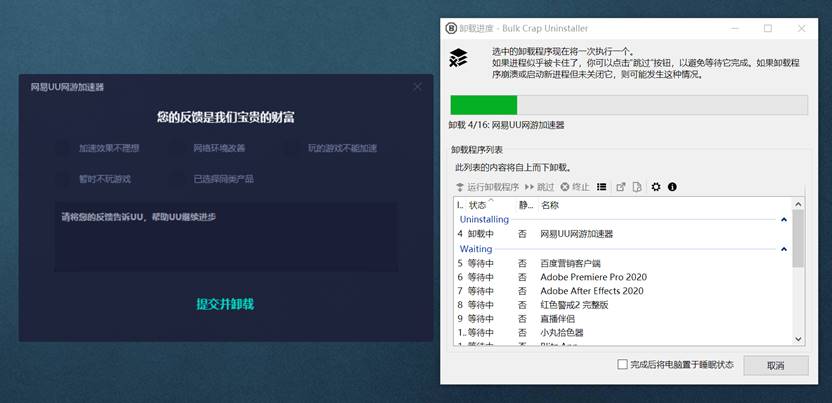The image size is (832, 403).
Task: Select the 百度营销客户端 row
Action: (623, 263)
